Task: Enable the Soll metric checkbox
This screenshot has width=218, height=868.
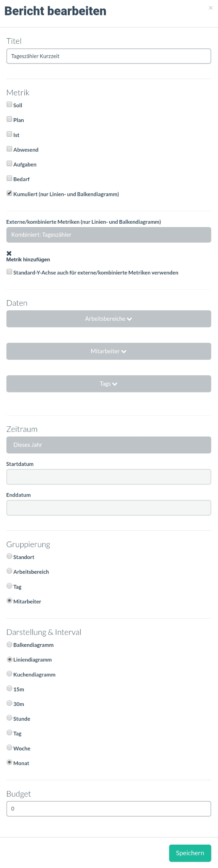Action: (x=9, y=105)
